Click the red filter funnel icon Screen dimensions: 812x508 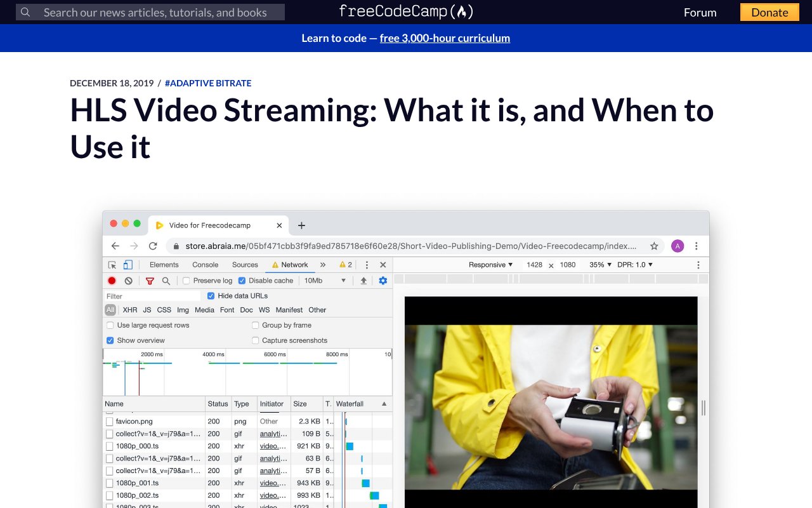(150, 281)
